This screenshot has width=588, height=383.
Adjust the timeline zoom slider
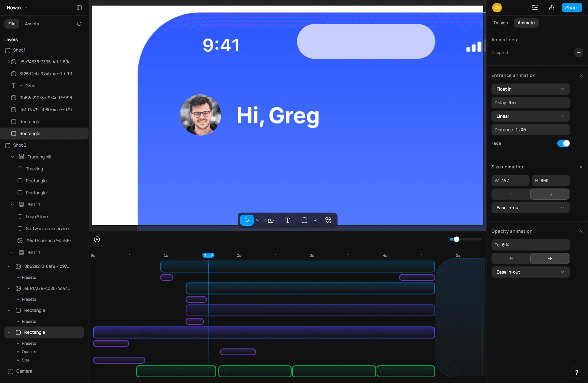[x=456, y=239]
